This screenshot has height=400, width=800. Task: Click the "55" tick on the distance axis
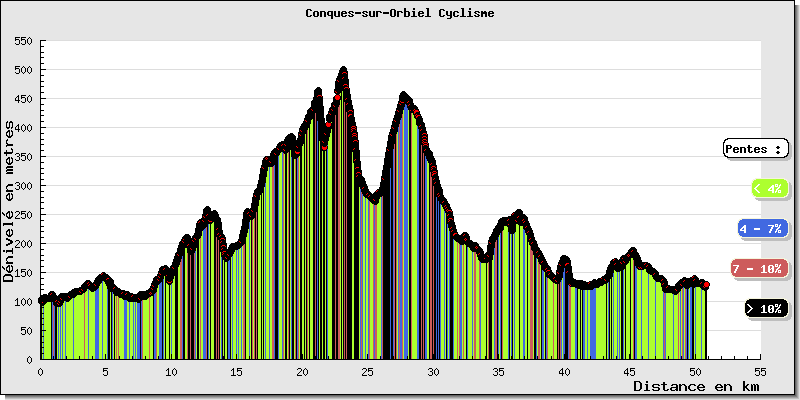tap(761, 370)
